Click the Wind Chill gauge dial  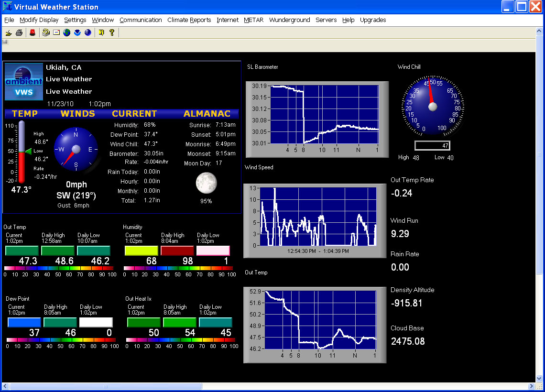pyautogui.click(x=432, y=106)
